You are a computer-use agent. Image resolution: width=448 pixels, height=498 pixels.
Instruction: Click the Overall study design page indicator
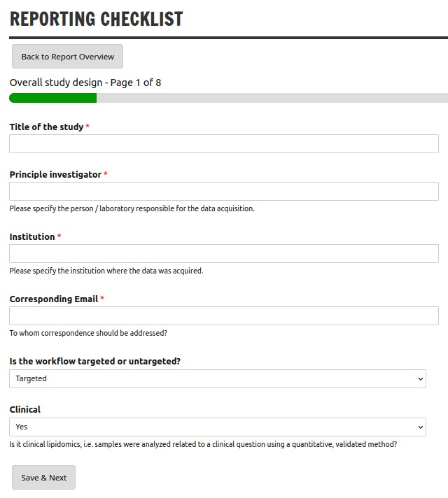coord(85,83)
